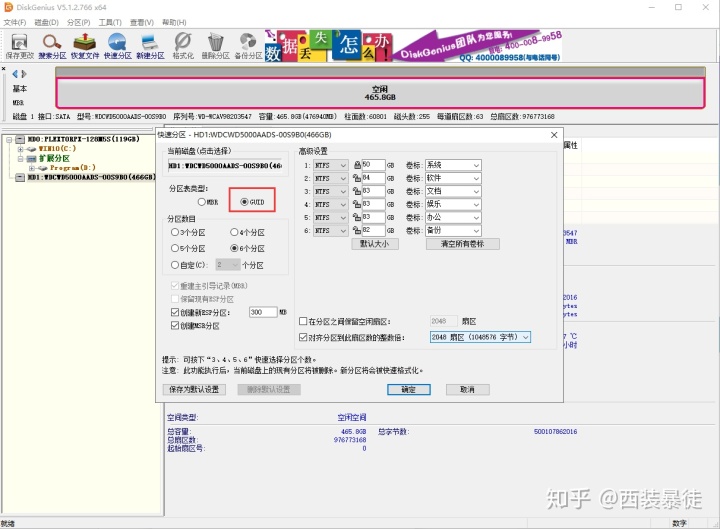The height and width of the screenshot is (529, 720).
Task: Open file system dropdown for partition 1
Action: coord(331,165)
